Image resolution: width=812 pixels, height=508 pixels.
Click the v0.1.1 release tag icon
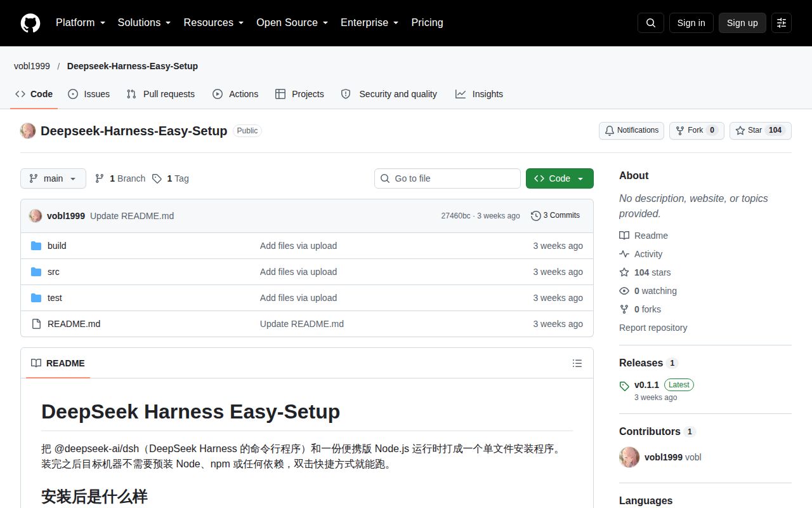[x=624, y=385]
